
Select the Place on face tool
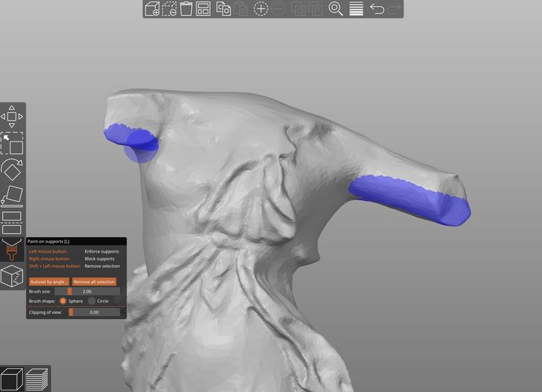[11, 194]
